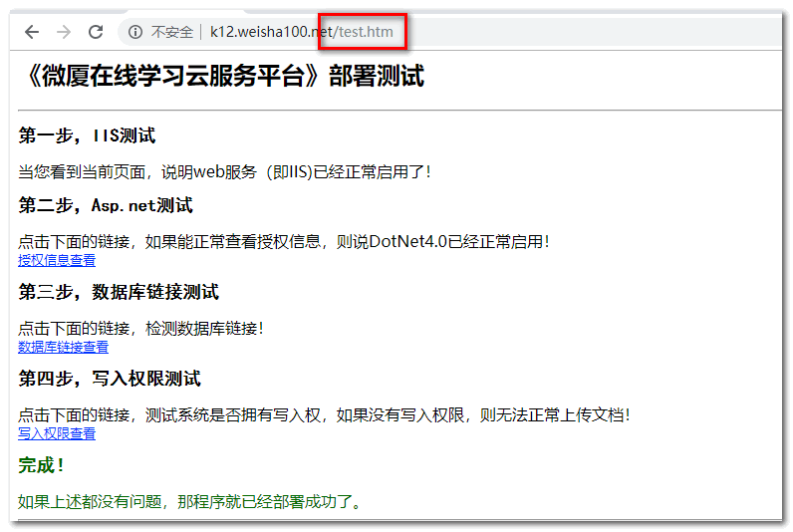Click the 第四步，写入权限测试 heading
Image resolution: width=793 pixels, height=532 pixels.
coord(110,379)
